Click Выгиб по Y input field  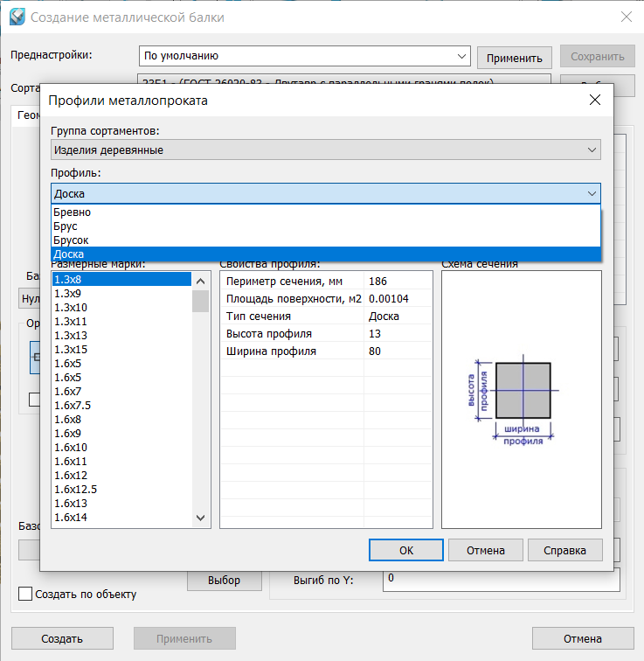[501, 579]
